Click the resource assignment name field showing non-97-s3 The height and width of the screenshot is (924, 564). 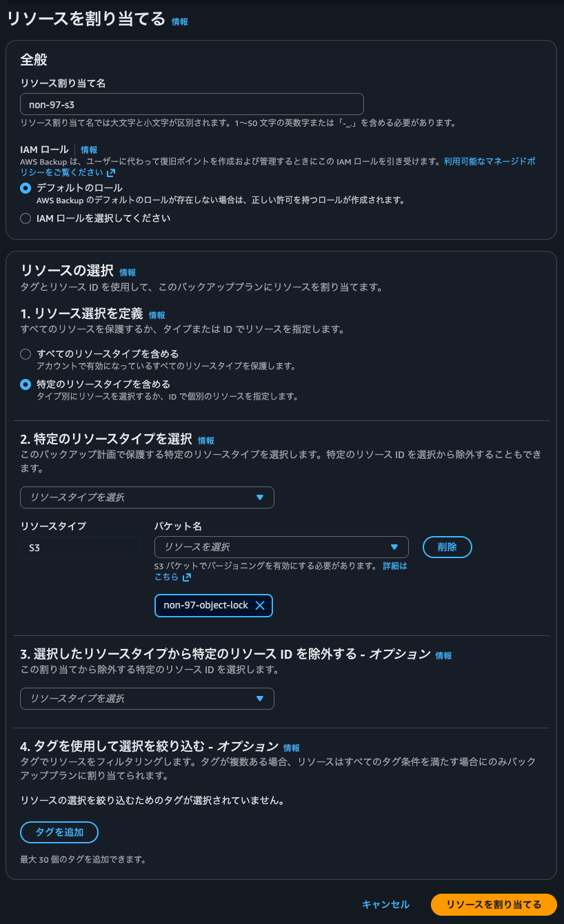[x=192, y=104]
